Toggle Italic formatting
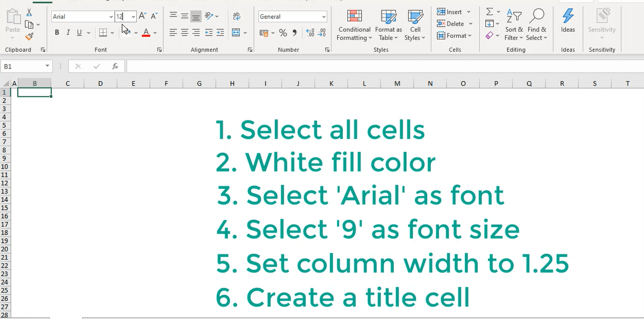644x319 pixels. pyautogui.click(x=68, y=33)
